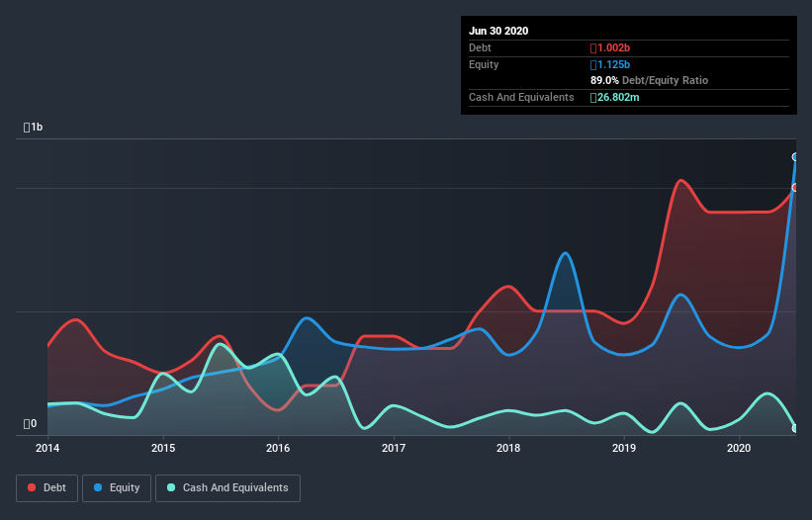The image size is (812, 520).
Task: Toggle Cash And Equivalents legend button
Action: (x=227, y=488)
